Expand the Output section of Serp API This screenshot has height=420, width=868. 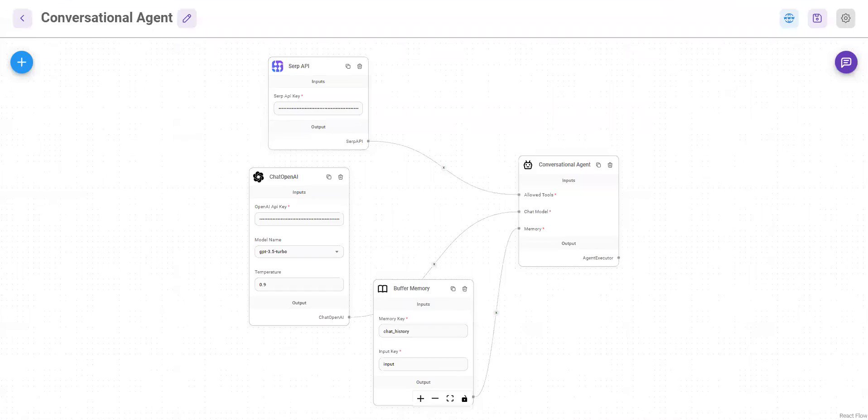point(318,127)
